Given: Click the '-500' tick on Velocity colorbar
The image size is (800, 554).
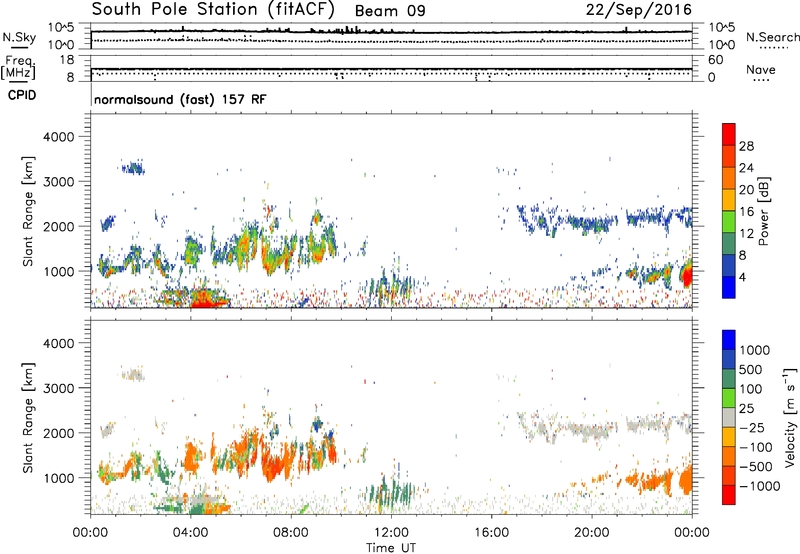Looking at the screenshot, I should pos(756,467).
